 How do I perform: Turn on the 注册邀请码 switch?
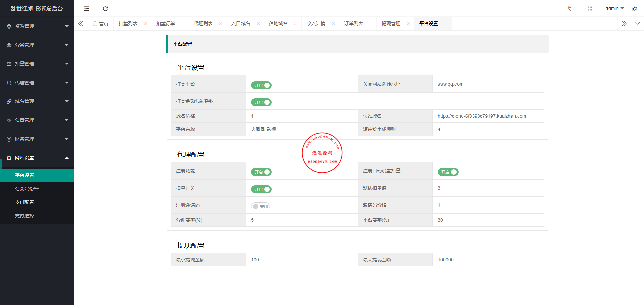(260, 206)
